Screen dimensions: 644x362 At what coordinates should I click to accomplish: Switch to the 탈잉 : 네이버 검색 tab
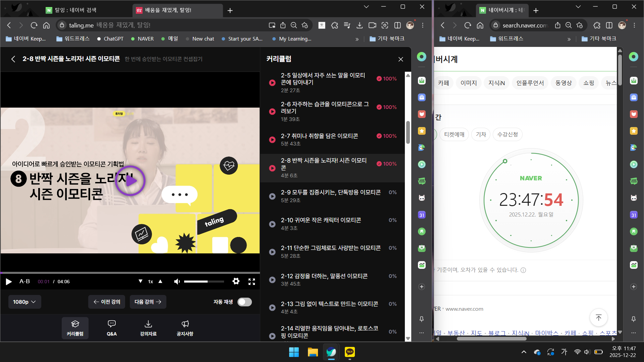(75, 10)
